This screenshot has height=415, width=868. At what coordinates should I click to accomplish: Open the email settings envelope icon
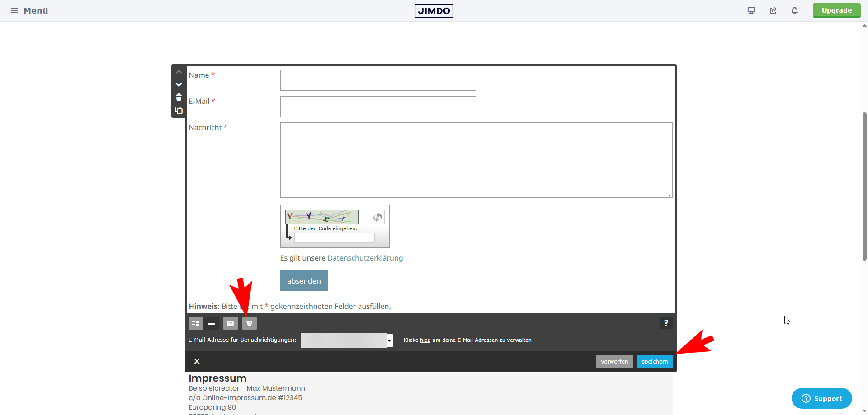[x=231, y=323]
